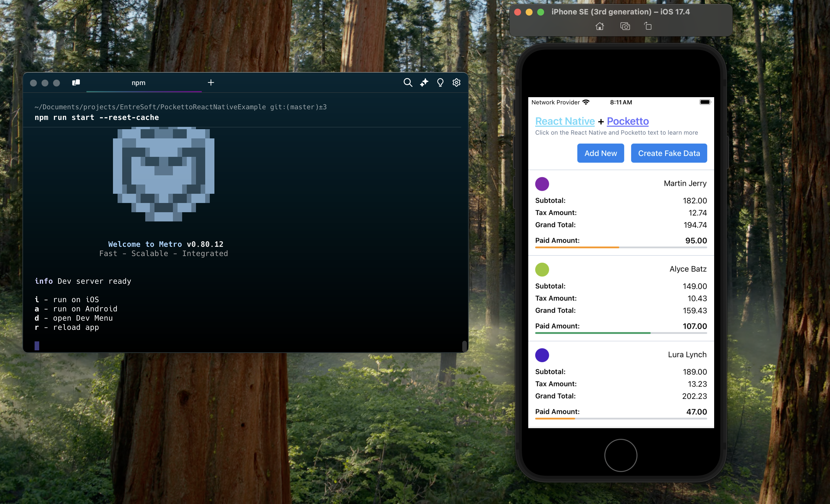Image resolution: width=830 pixels, height=504 pixels.
Task: Click Lura Lynch's paid amount progress bar
Action: 621,419
